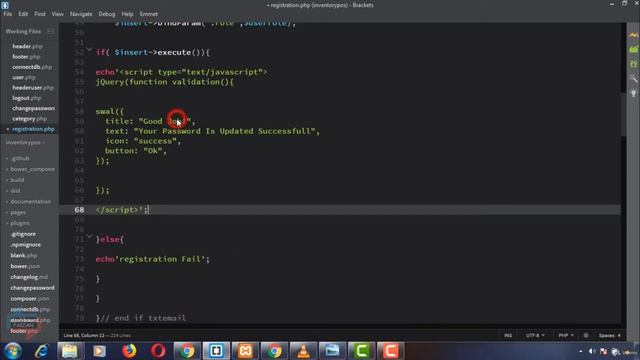The width and height of the screenshot is (640, 360).
Task: Open the inventorypos project dropdown
Action: [25, 143]
